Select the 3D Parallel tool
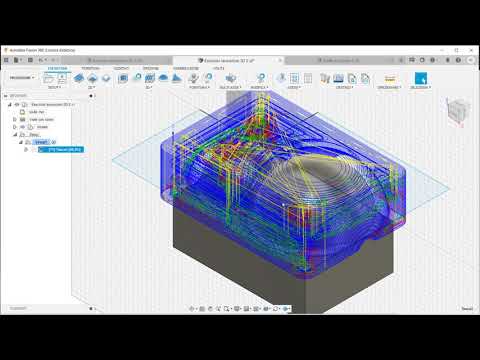Screen dimensions: 480x360 [150, 79]
